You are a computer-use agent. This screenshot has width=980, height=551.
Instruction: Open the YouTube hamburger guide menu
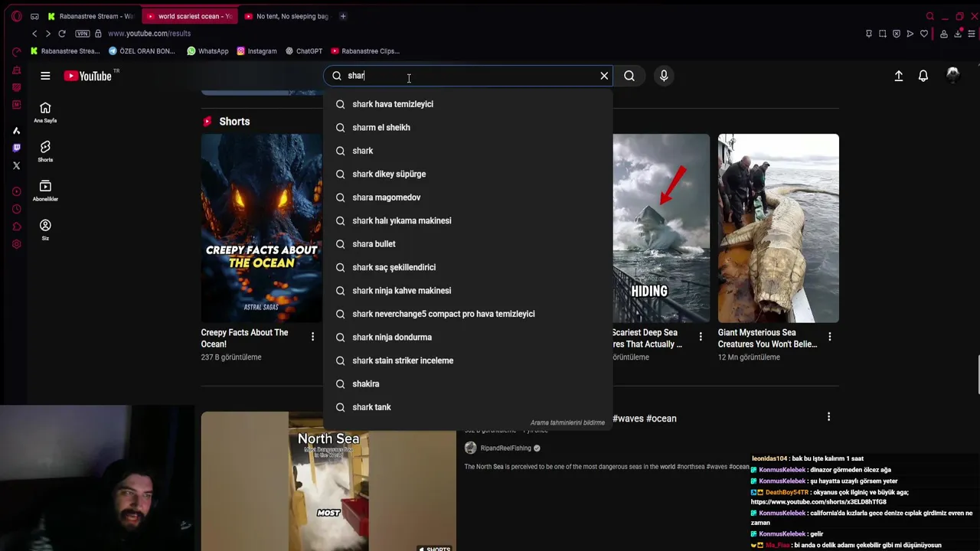tap(45, 76)
